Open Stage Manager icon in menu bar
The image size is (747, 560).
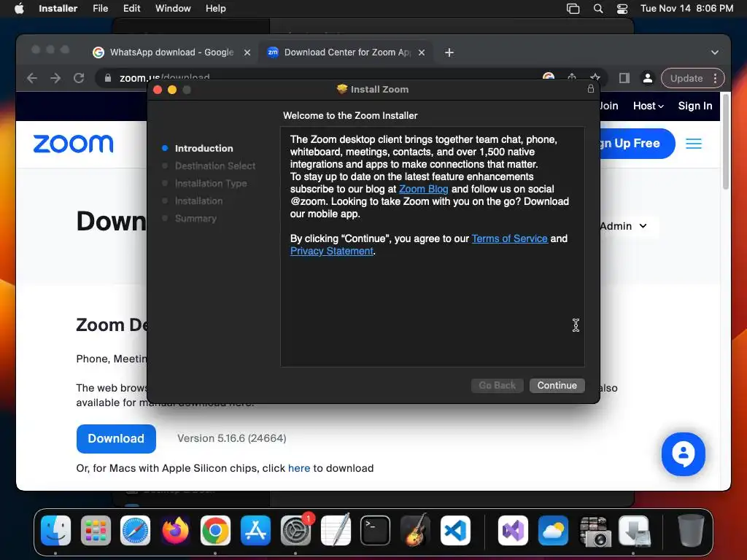pyautogui.click(x=573, y=9)
